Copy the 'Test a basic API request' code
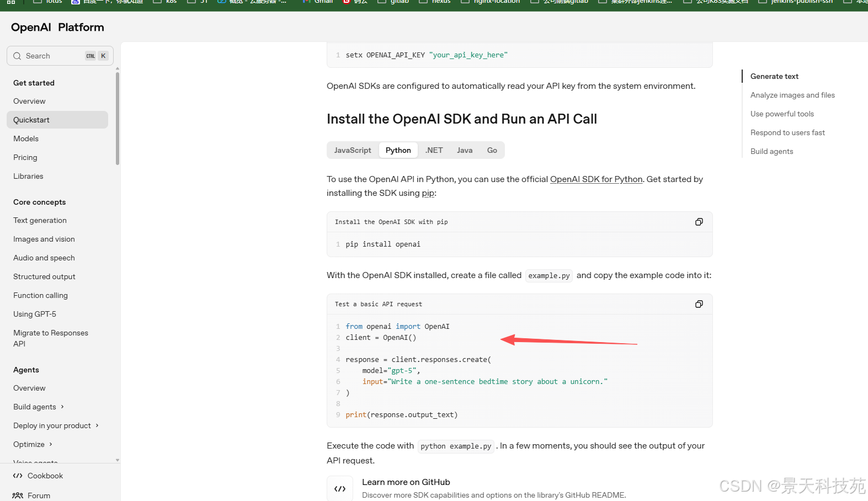868x501 pixels. (699, 304)
